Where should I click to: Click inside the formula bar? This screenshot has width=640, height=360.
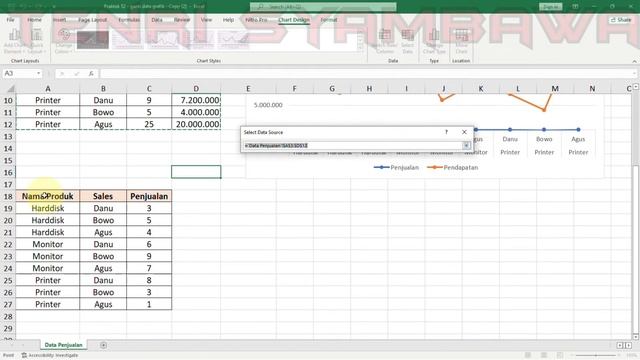click(x=365, y=73)
